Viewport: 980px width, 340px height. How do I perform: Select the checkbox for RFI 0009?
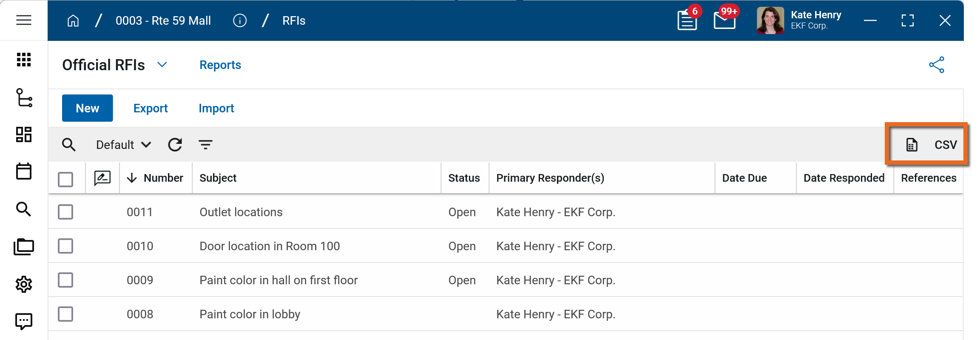pyautogui.click(x=65, y=280)
